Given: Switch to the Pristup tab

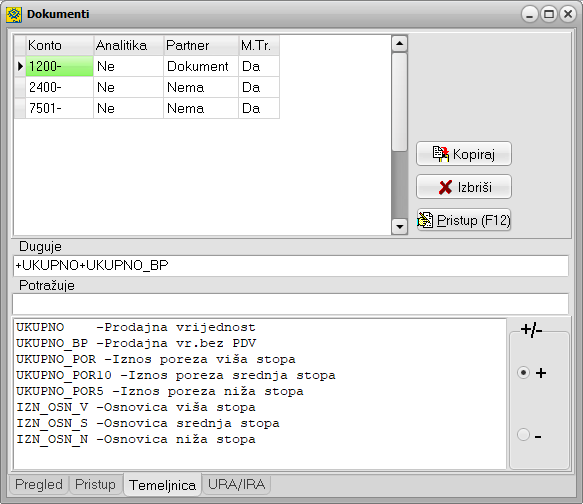Looking at the screenshot, I should pyautogui.click(x=96, y=484).
